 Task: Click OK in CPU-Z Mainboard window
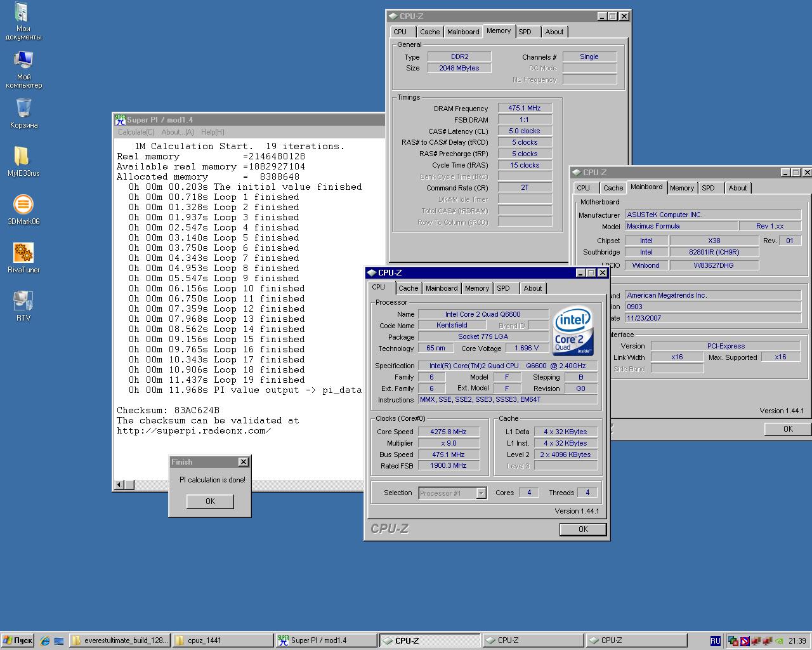(788, 429)
